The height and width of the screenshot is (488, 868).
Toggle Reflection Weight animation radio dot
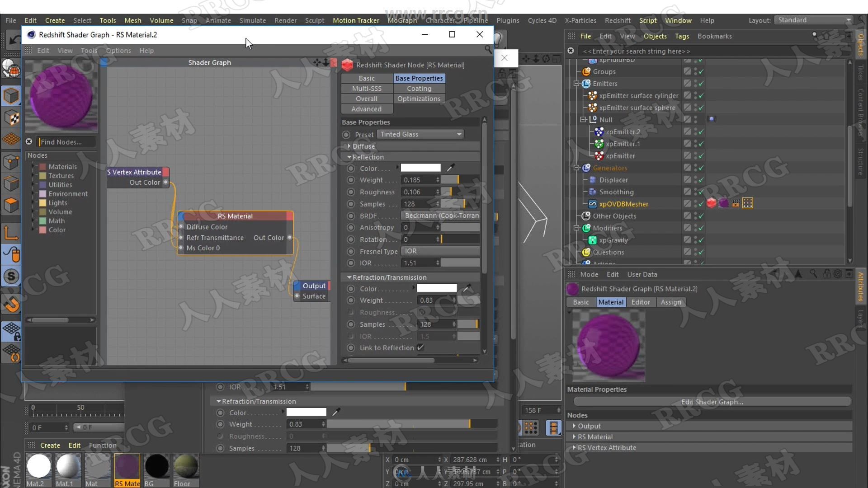351,180
